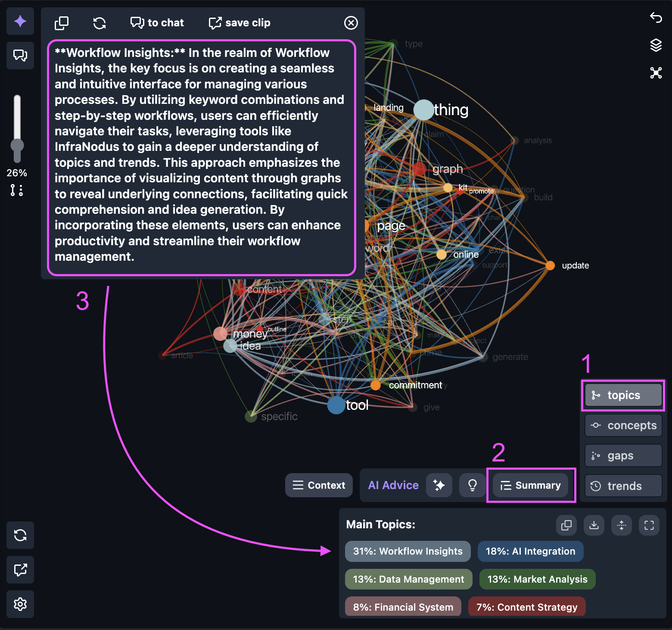
Task: Select the gaps tab
Action: (x=623, y=455)
